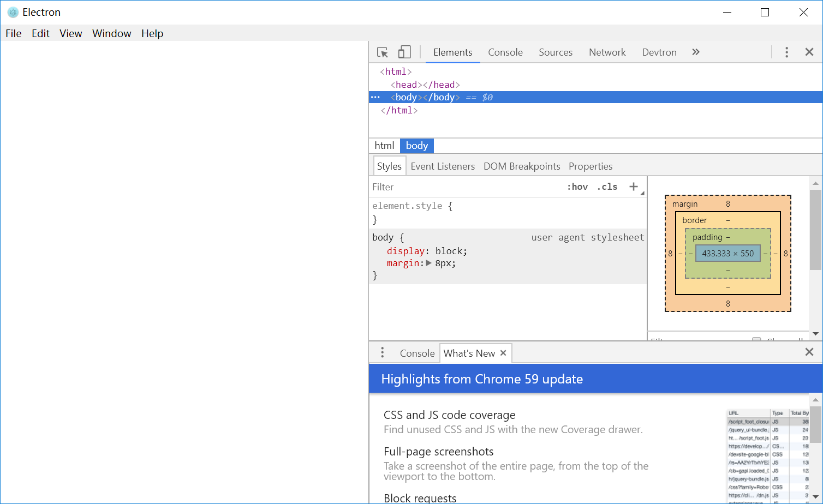823x504 pixels.
Task: Click the coverage table preview thumbnail
Action: 768,456
